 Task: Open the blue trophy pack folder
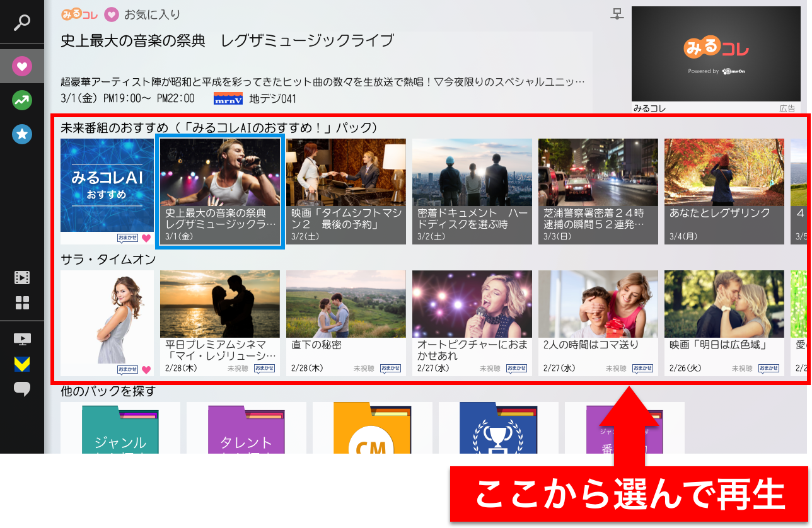498,428
